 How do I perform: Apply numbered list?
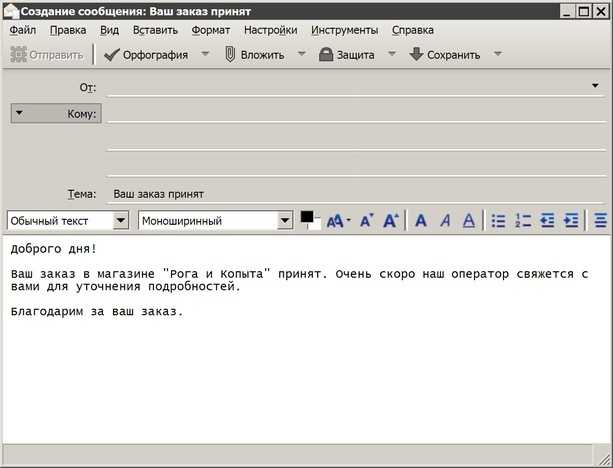(523, 221)
